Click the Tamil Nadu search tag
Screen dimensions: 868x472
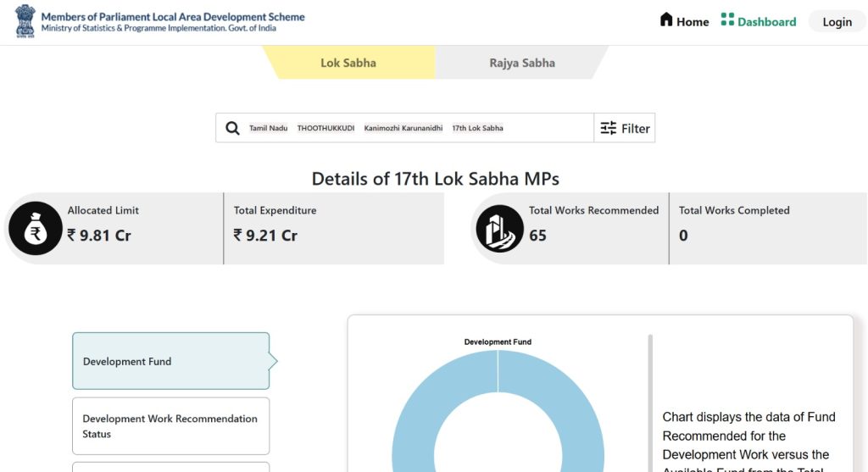click(x=268, y=129)
